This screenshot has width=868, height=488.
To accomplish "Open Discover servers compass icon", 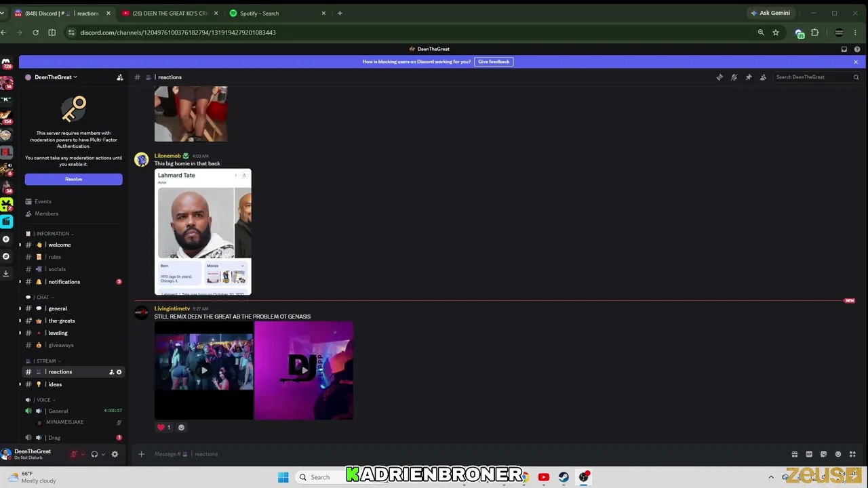I will pos(6,256).
